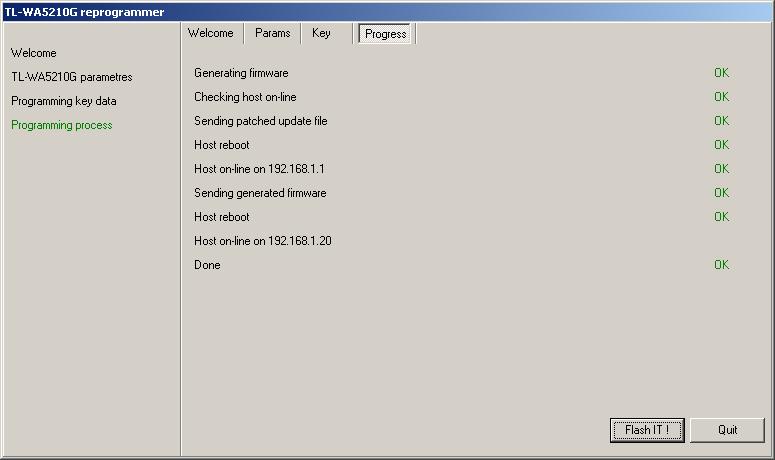Click OK status beside Sending generated firmware

[722, 193]
